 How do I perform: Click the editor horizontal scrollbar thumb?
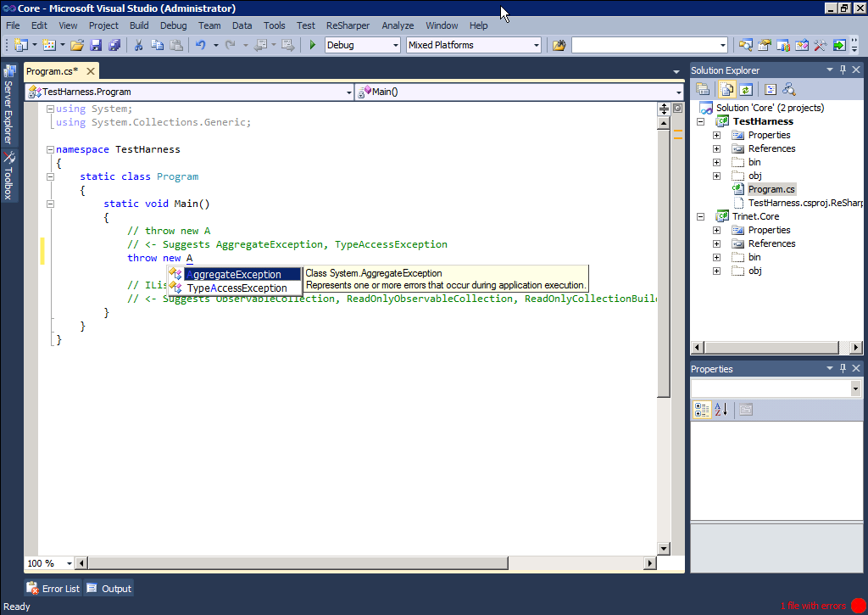point(298,563)
